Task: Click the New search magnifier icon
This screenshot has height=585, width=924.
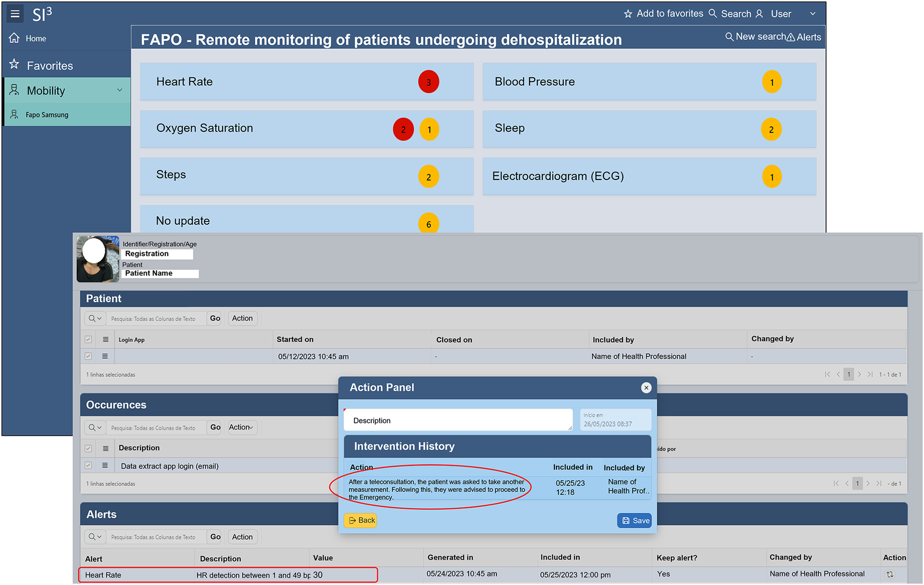Action: 729,37
